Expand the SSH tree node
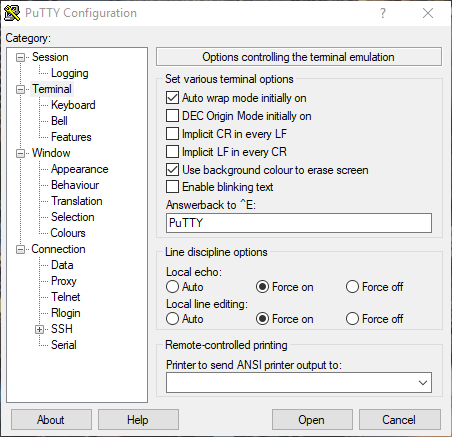The height and width of the screenshot is (437, 452). 39,330
